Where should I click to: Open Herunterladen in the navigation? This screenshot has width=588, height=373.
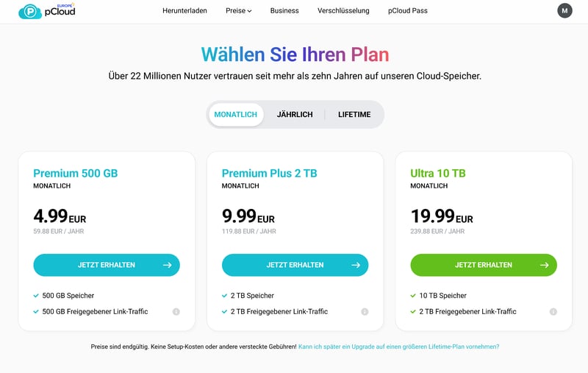tap(184, 11)
